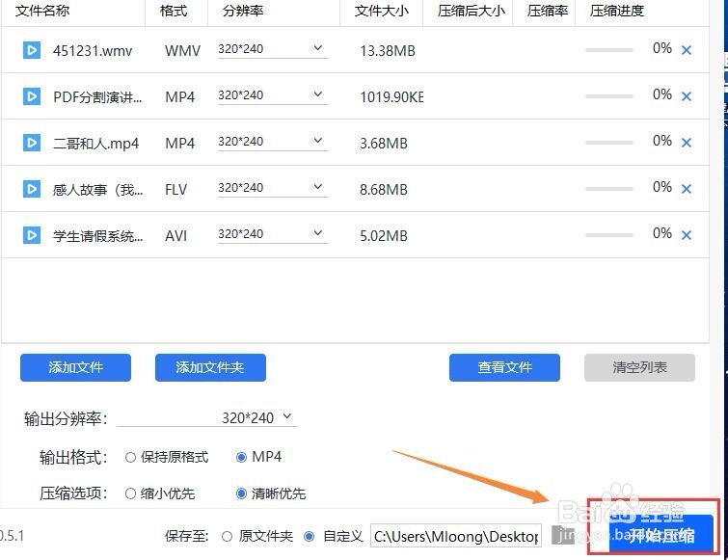Click the 文件大小 column header

[x=382, y=11]
